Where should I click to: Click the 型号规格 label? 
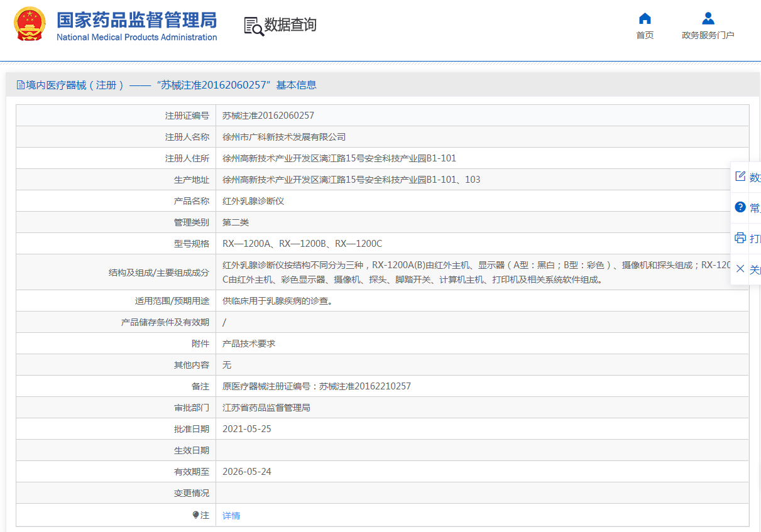pos(192,244)
